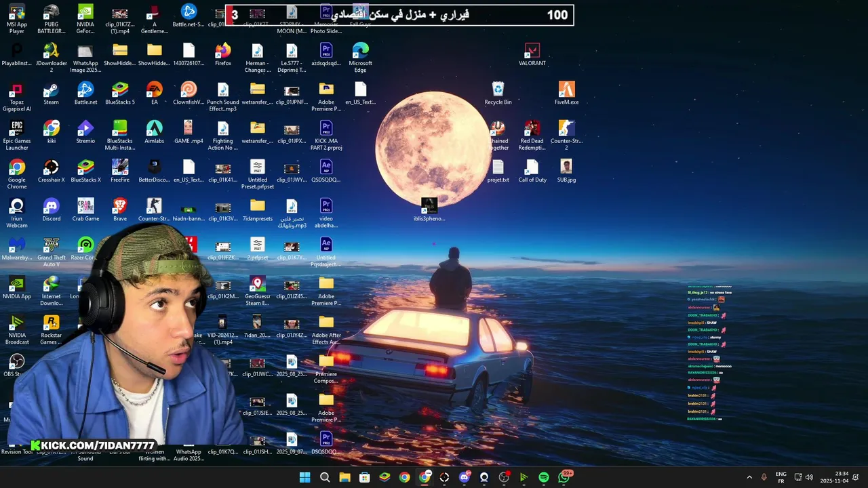The image size is (868, 488).
Task: Open taskbar Search
Action: [x=325, y=477]
